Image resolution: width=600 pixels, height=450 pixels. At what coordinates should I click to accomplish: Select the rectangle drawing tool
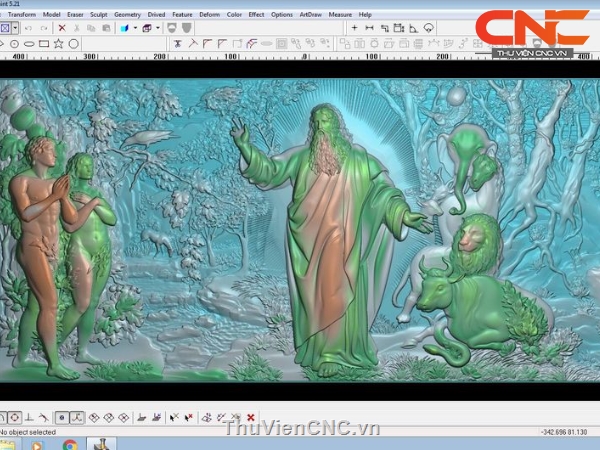(x=44, y=44)
